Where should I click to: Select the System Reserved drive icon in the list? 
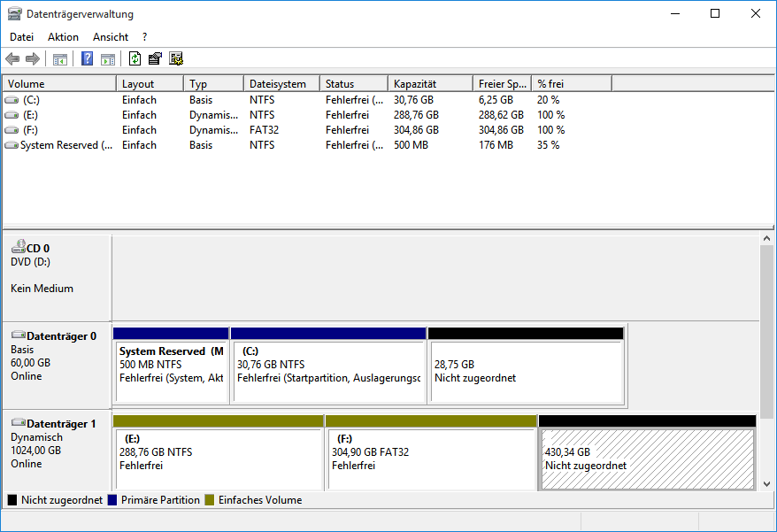[12, 145]
